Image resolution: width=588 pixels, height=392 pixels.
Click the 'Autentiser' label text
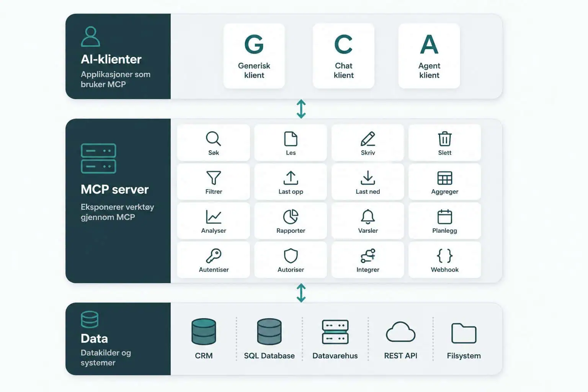pos(214,269)
